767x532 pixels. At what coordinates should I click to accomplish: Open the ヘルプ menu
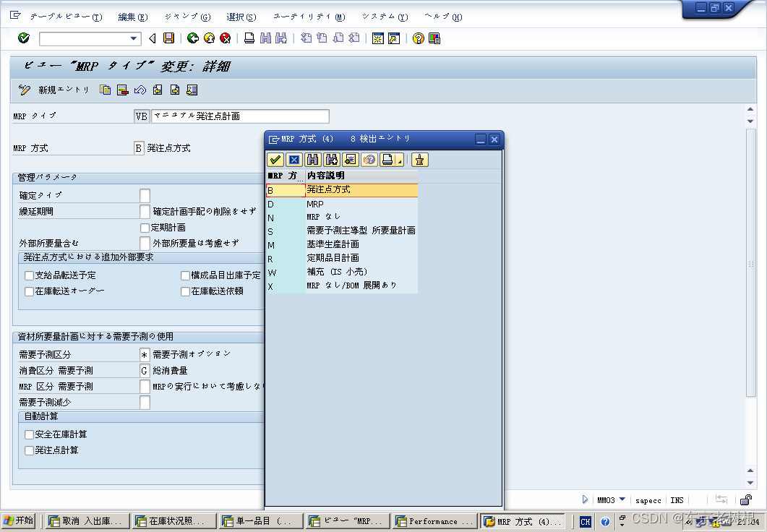[443, 17]
